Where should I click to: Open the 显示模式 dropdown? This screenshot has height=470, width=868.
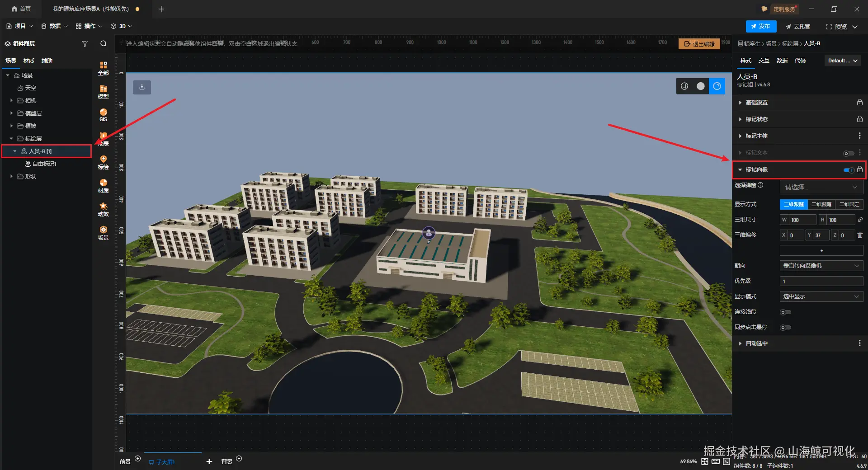coord(821,296)
